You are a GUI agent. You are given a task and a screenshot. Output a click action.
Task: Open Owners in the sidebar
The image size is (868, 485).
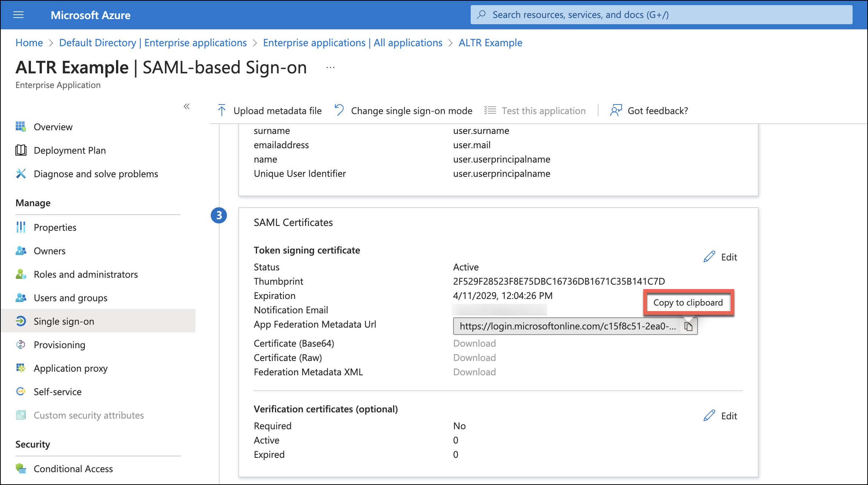coord(50,251)
